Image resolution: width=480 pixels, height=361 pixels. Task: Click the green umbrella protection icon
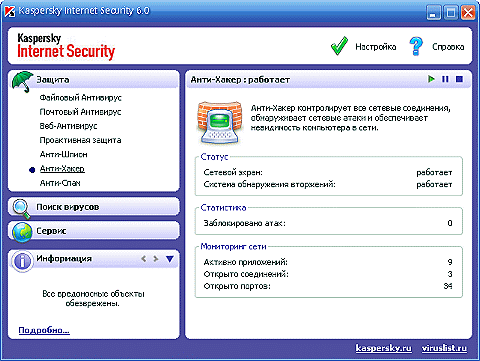click(x=22, y=81)
